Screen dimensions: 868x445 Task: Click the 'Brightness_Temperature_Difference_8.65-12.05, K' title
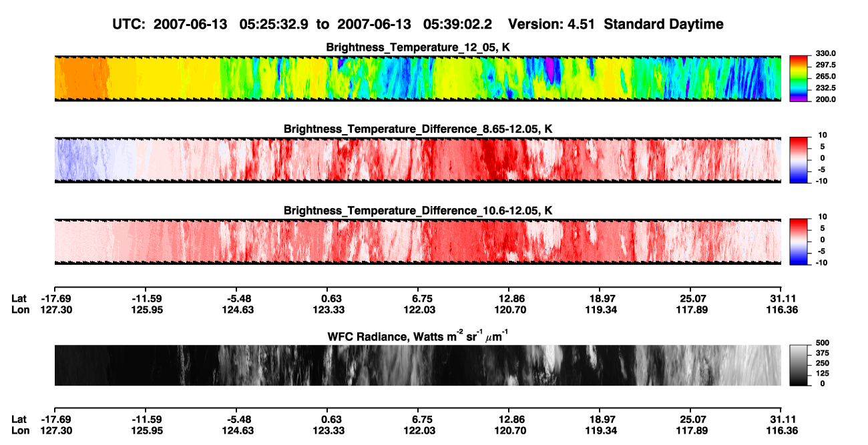click(418, 129)
